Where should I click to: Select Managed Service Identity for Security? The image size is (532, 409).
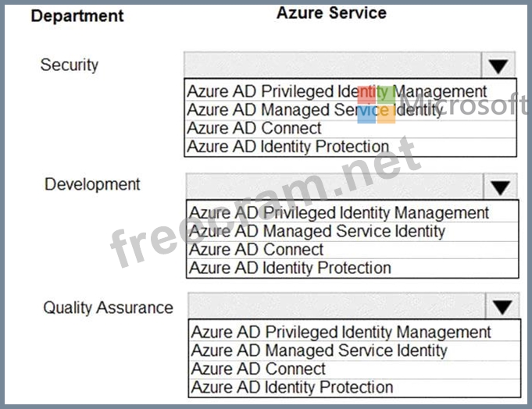click(x=315, y=110)
